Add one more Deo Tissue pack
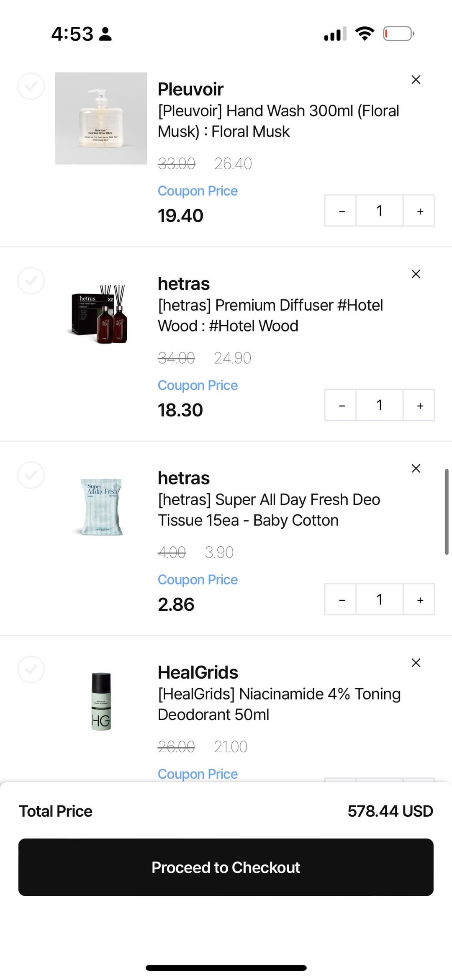The height and width of the screenshot is (980, 452). tap(420, 599)
